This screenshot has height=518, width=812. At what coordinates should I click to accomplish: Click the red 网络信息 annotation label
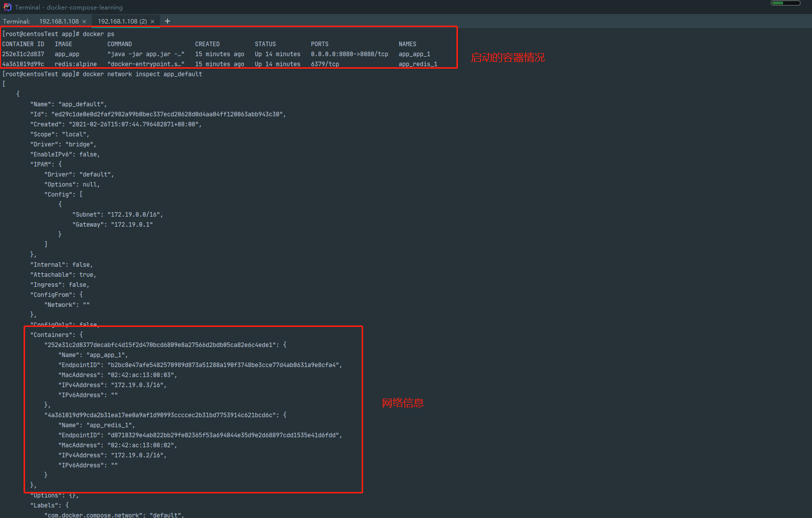(x=403, y=403)
